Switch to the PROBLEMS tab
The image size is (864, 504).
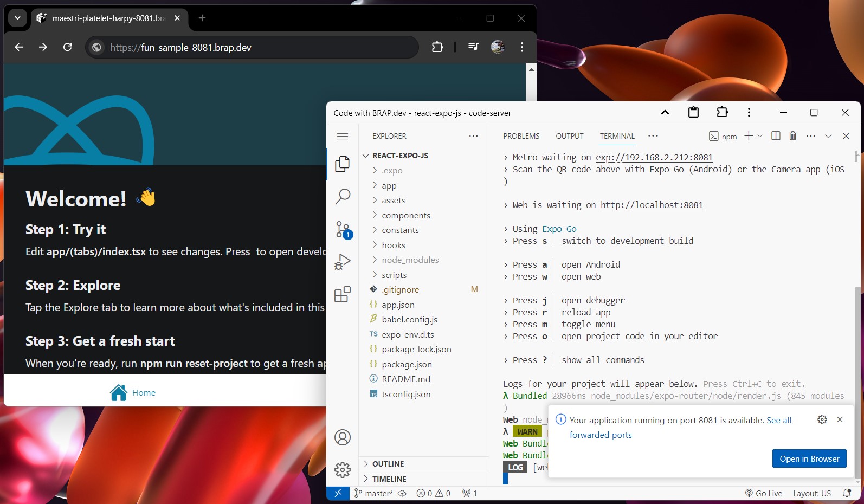521,136
